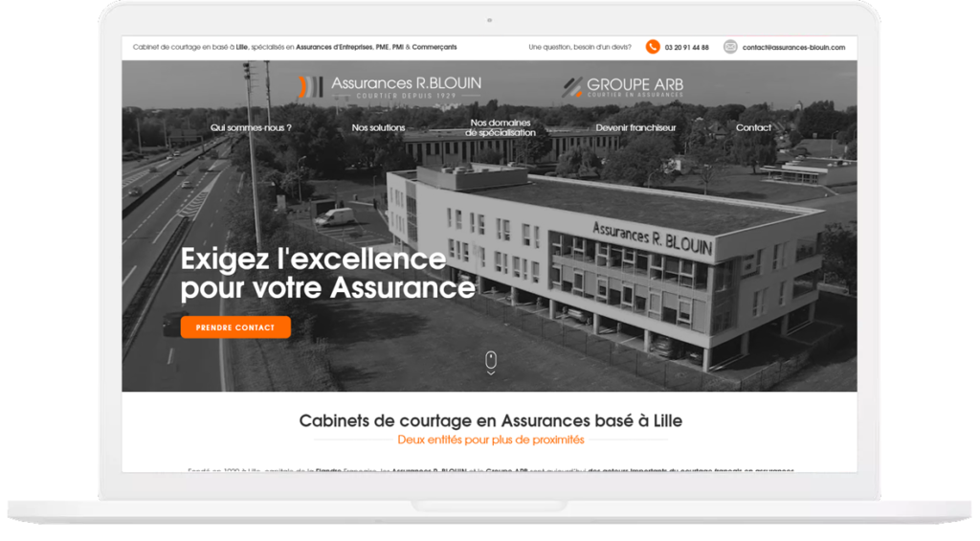
Task: Click the Cabinet de courtage en basé à Lille tagline
Action: point(295,47)
